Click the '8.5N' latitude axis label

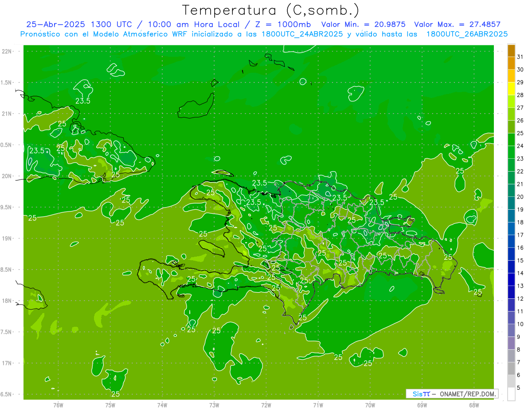pos(7,270)
